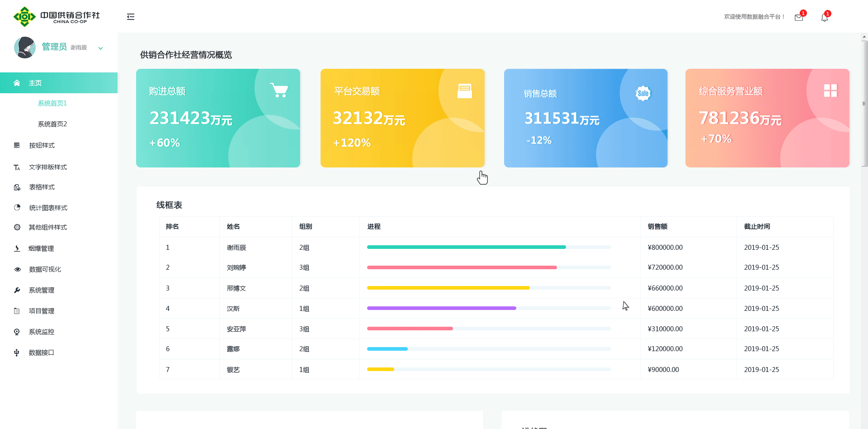Click the ¥720000.00 sales amount
Screen dimensions: 868x429
[665, 267]
